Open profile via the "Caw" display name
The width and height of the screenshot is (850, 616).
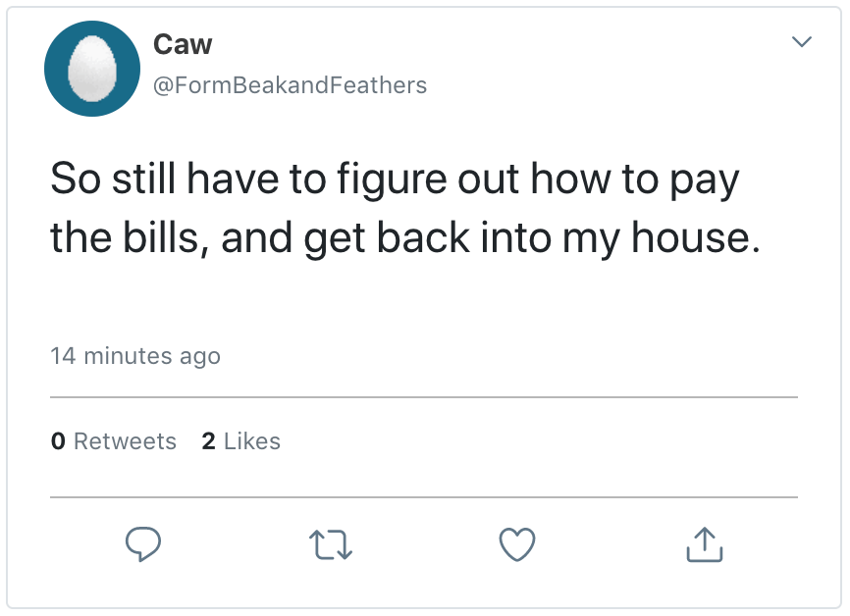tap(183, 44)
